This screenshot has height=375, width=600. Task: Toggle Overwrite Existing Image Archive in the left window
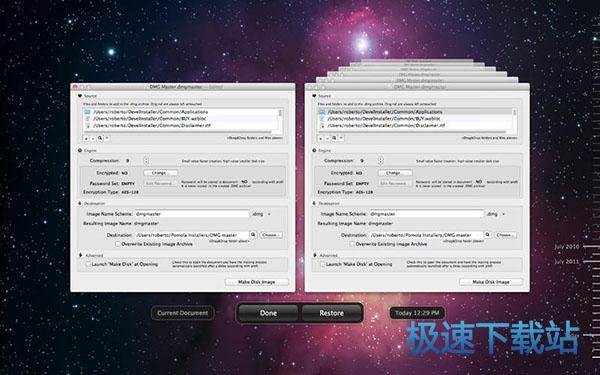point(118,244)
